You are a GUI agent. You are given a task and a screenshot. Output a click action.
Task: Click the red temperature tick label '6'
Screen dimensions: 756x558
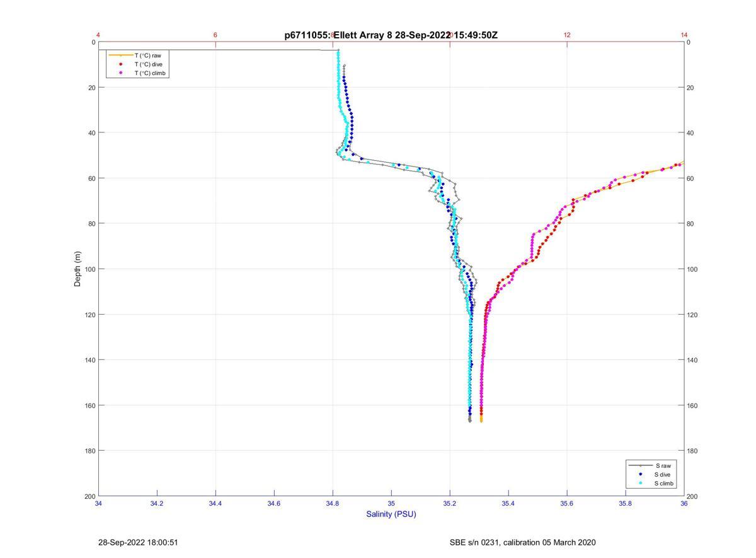click(x=215, y=35)
